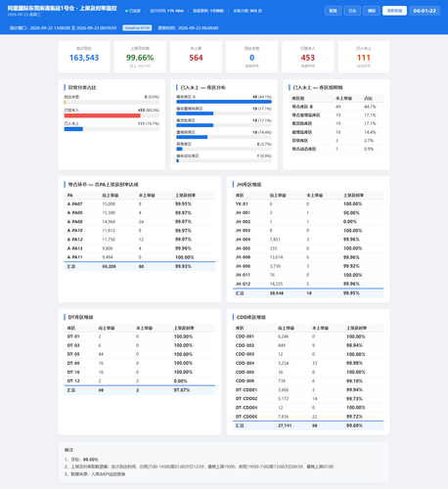Open the 日志 button in header
Viewport: 448px width, 489px height.
352,11
